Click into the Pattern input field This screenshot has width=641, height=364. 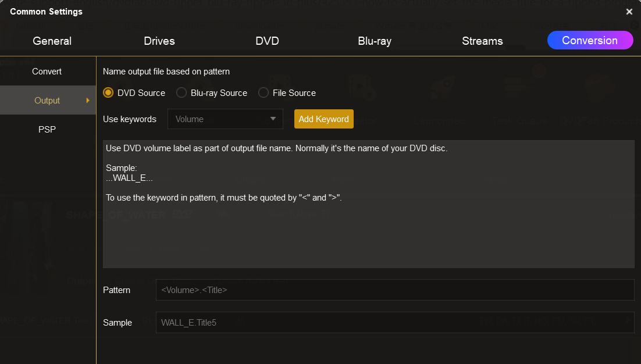point(394,290)
